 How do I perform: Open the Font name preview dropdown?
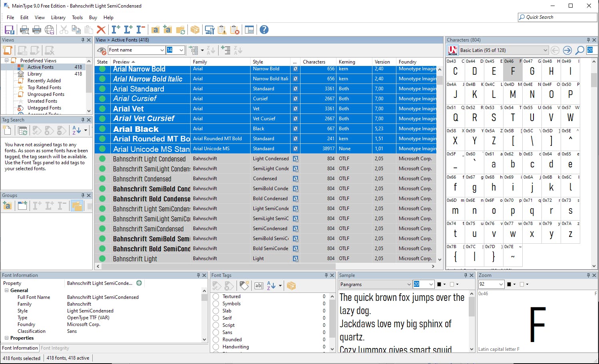point(162,50)
